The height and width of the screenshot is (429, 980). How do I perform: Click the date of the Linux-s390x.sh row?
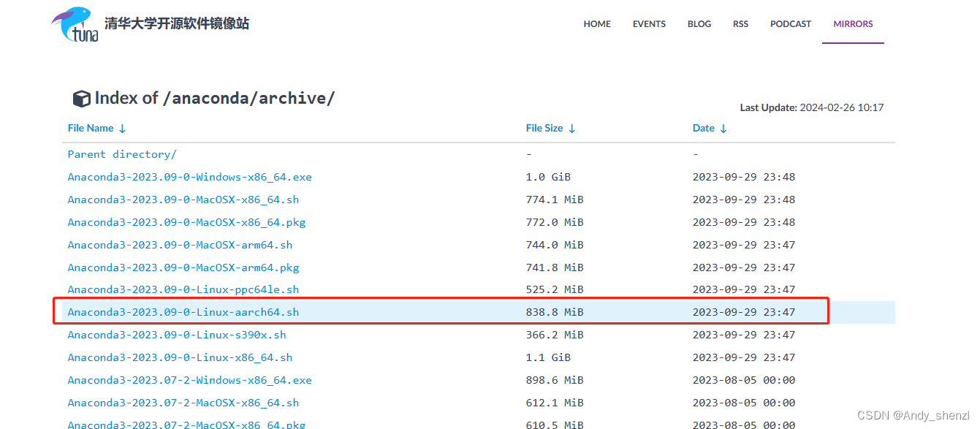[744, 335]
